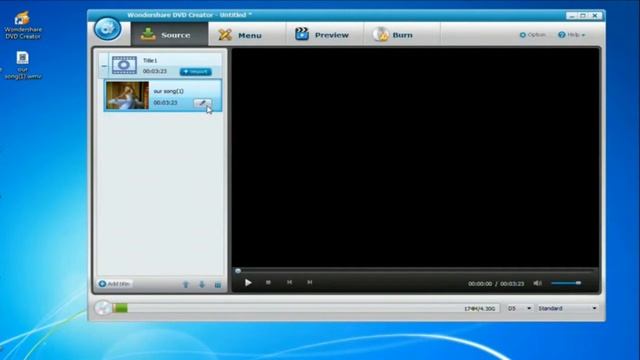Open the D5 disc type dropdown
The height and width of the screenshot is (360, 640).
click(x=519, y=309)
